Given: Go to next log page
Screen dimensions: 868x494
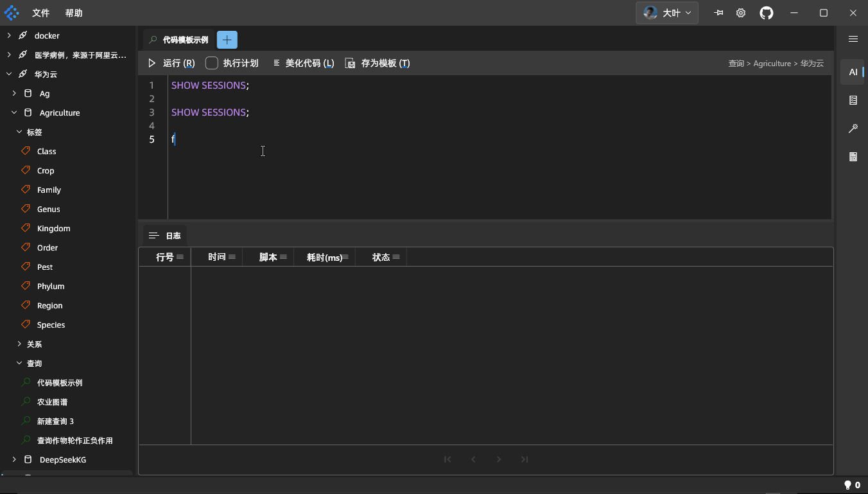Looking at the screenshot, I should click(499, 459).
